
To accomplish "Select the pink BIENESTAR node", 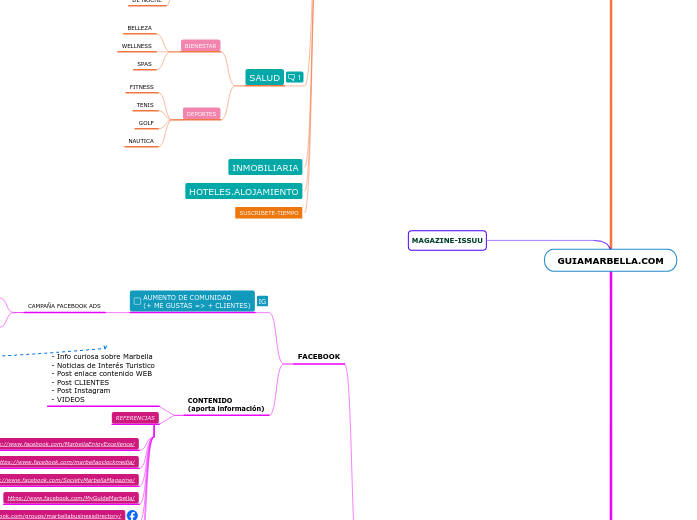I will coord(200,46).
